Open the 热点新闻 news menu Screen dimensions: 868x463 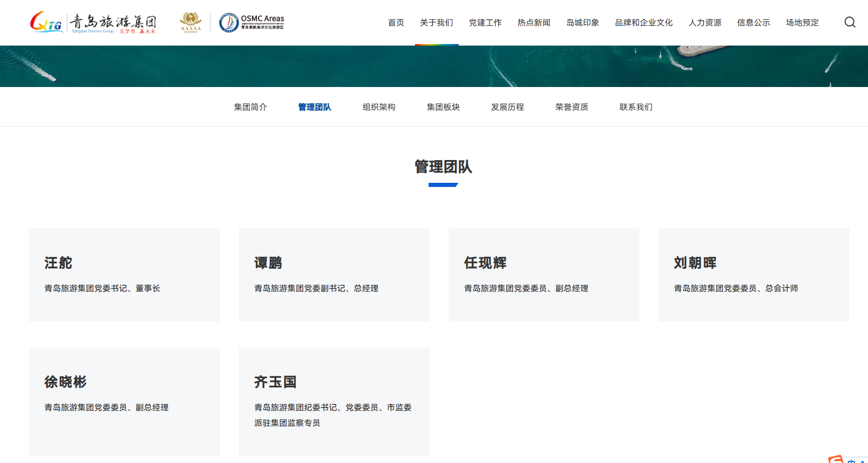534,23
